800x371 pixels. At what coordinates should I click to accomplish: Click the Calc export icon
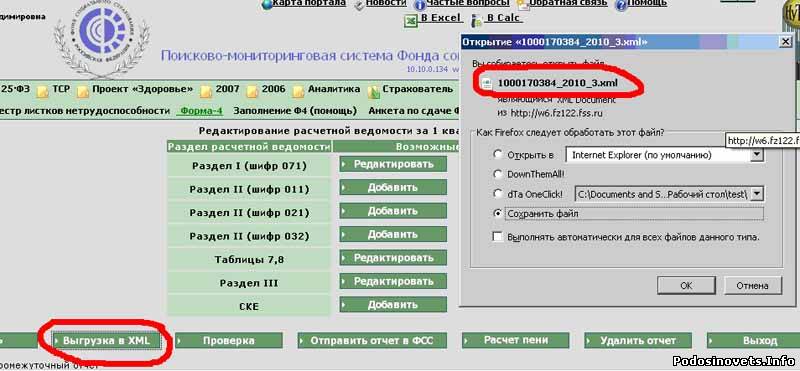point(477,20)
